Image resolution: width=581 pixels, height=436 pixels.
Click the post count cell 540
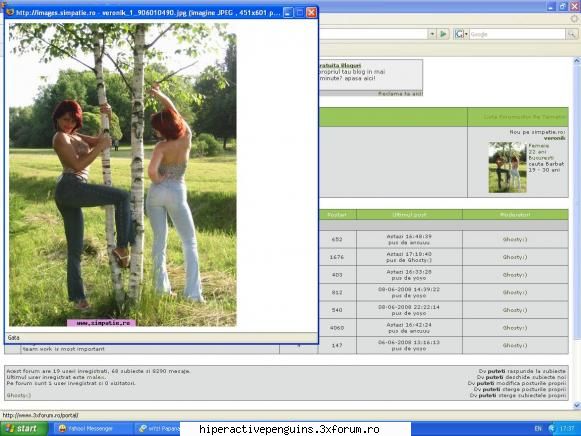(x=337, y=310)
